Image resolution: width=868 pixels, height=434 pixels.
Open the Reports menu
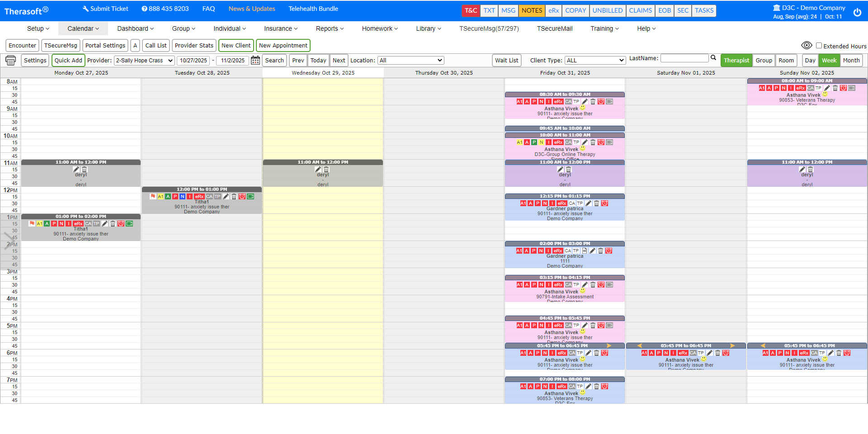pyautogui.click(x=330, y=28)
